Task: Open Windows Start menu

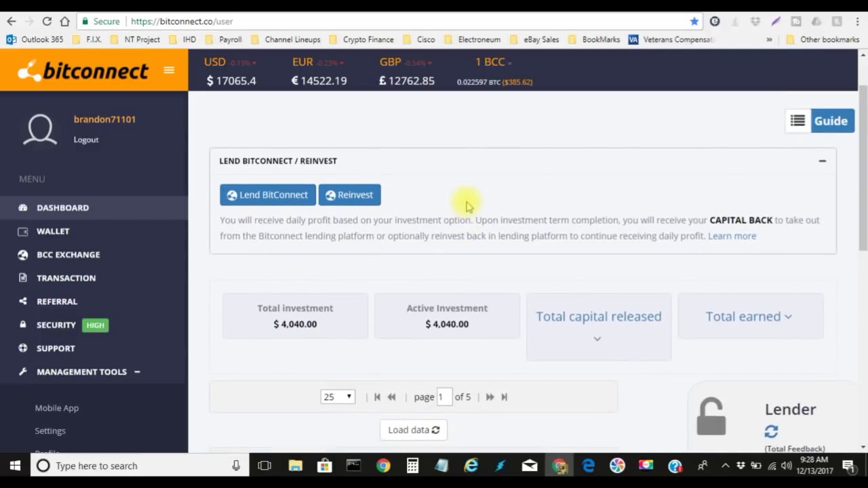Action: click(x=15, y=466)
